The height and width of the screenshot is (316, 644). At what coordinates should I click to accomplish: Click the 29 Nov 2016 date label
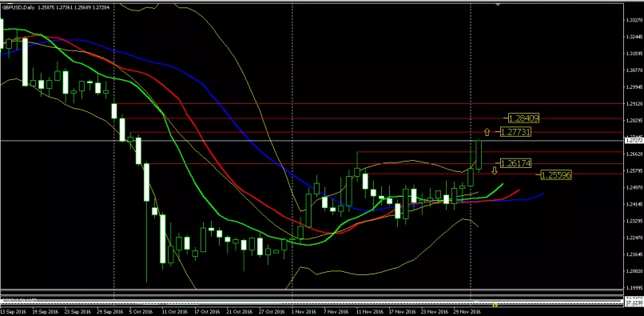[467, 312]
